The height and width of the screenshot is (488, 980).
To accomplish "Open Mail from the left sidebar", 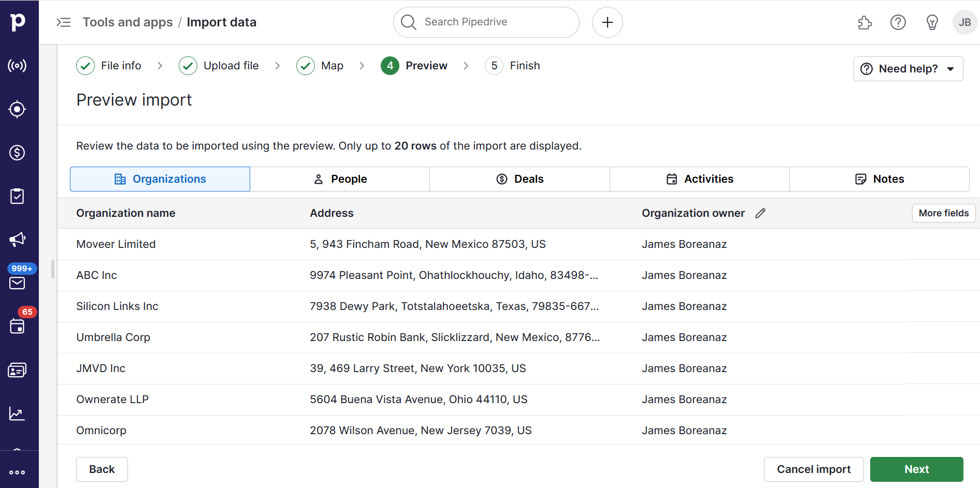I will 17,283.
